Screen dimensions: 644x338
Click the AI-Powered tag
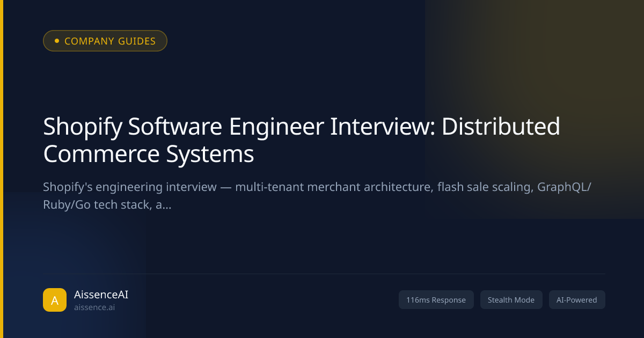[x=577, y=300]
